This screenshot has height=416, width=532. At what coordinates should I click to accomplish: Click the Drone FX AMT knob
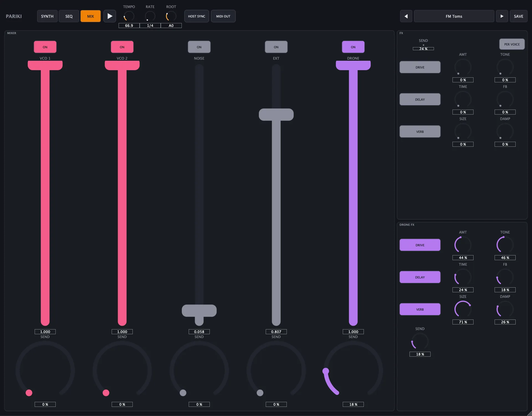(463, 245)
